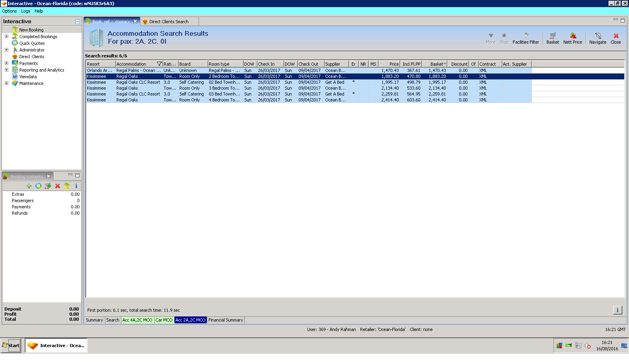Expand Reporting and Analytics node
This screenshot has height=364, width=629.
6,70
